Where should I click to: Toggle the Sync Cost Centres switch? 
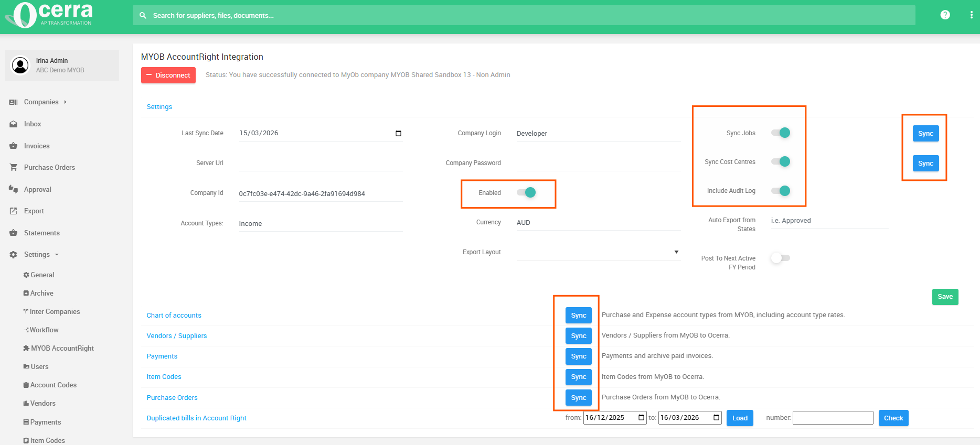(x=781, y=161)
